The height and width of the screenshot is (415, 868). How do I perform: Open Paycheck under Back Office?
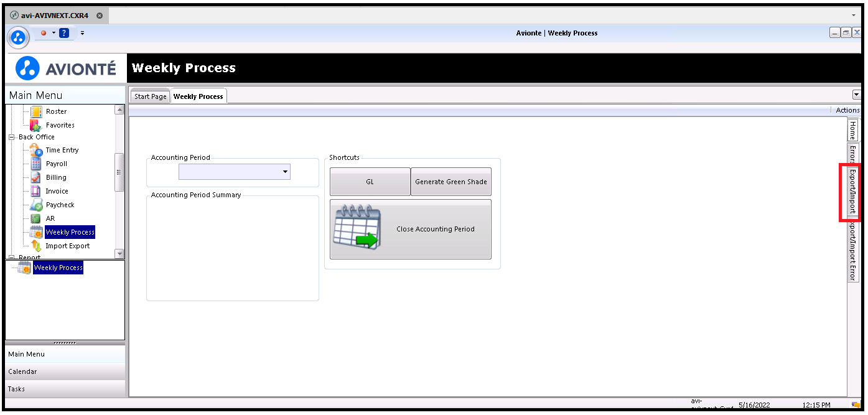pyautogui.click(x=60, y=205)
